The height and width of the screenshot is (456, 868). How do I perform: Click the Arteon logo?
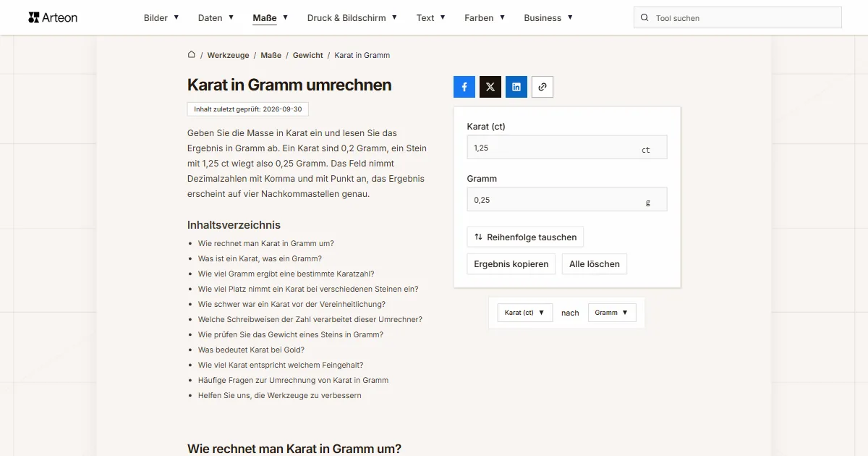pos(53,17)
